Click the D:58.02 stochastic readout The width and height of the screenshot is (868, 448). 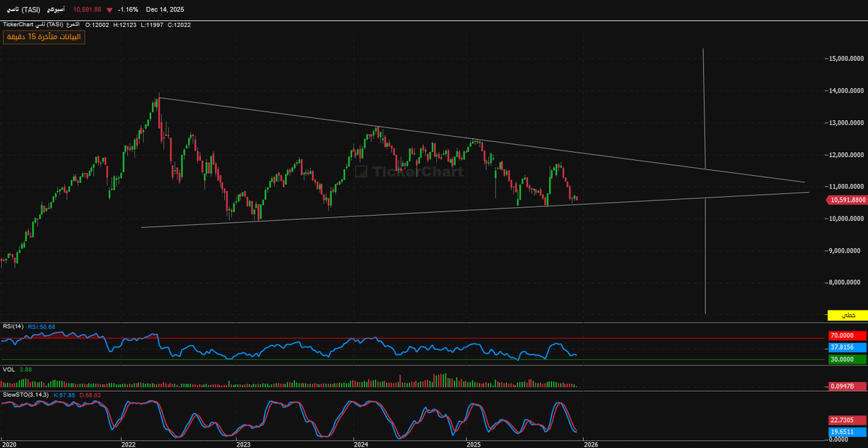coord(91,394)
